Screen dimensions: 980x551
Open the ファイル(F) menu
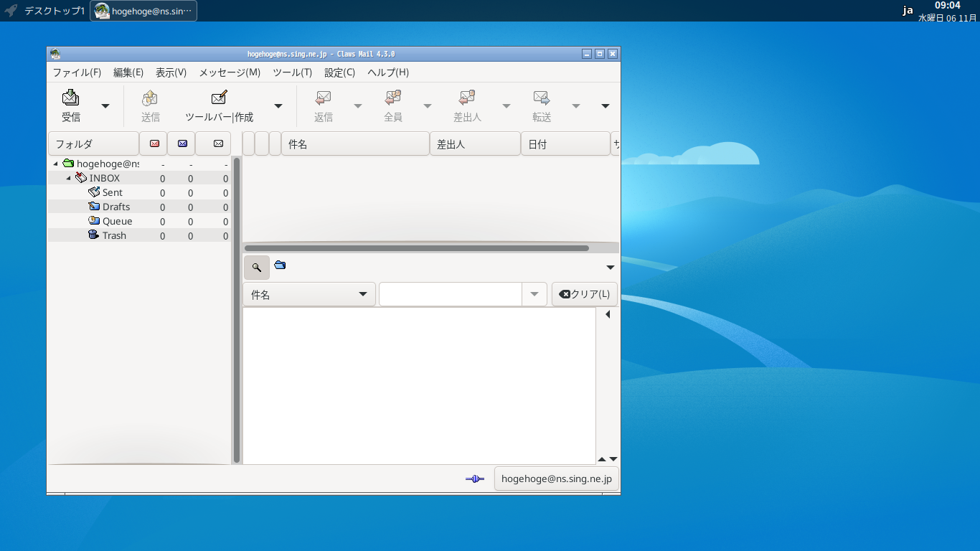[77, 72]
